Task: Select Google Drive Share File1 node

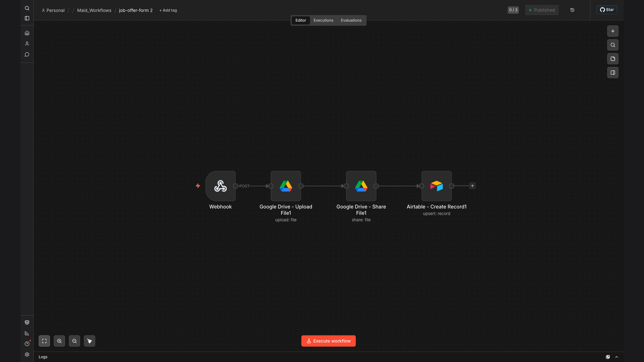Action: [x=361, y=186]
